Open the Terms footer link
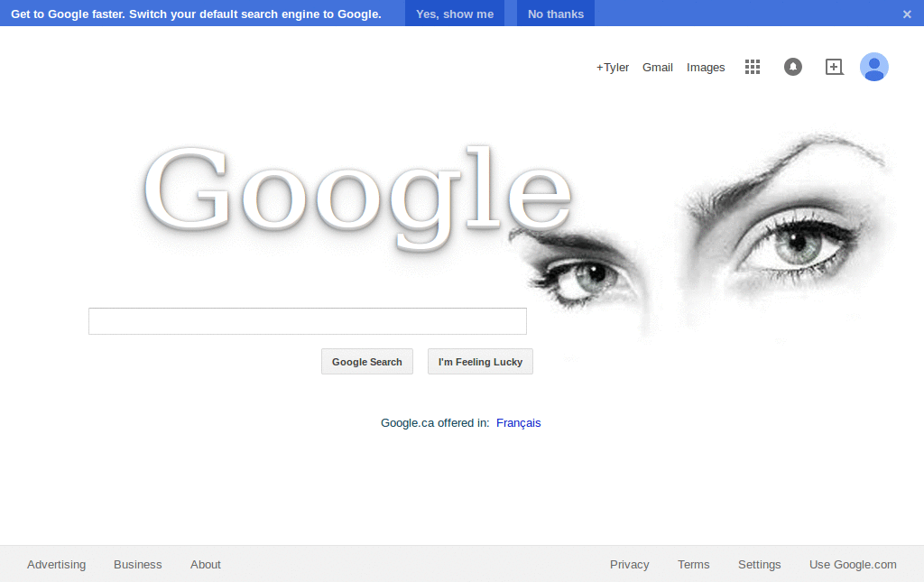This screenshot has height=582, width=924. coord(694,564)
